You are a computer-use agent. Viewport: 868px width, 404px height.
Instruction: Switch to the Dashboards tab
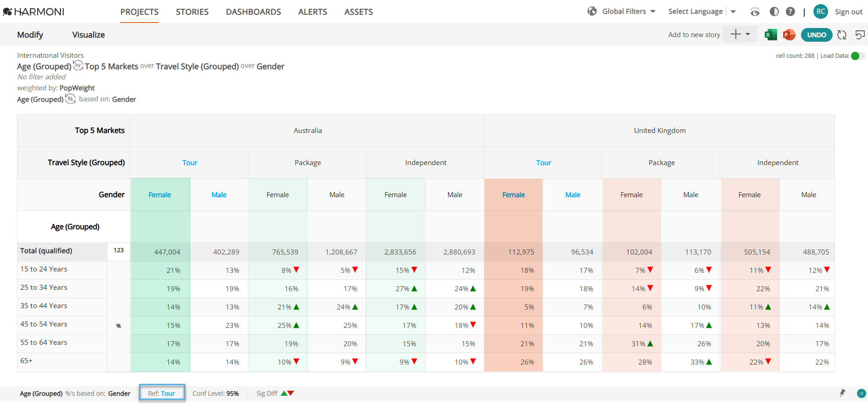click(x=253, y=12)
